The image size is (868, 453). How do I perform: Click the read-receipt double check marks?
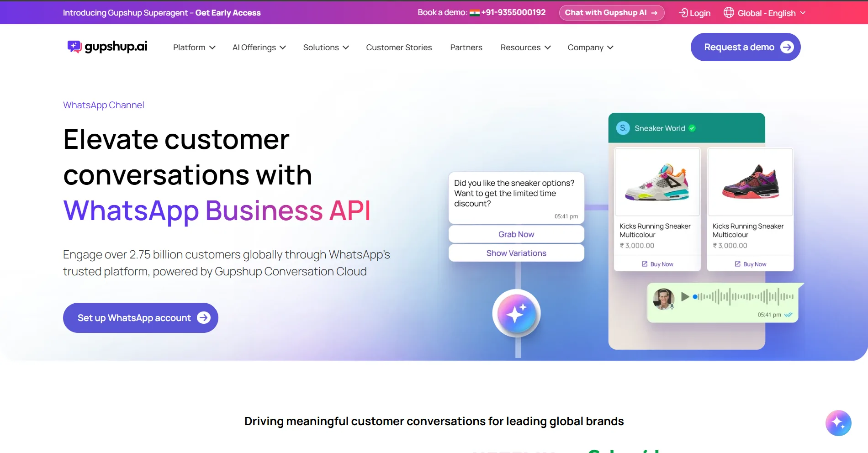tap(789, 315)
